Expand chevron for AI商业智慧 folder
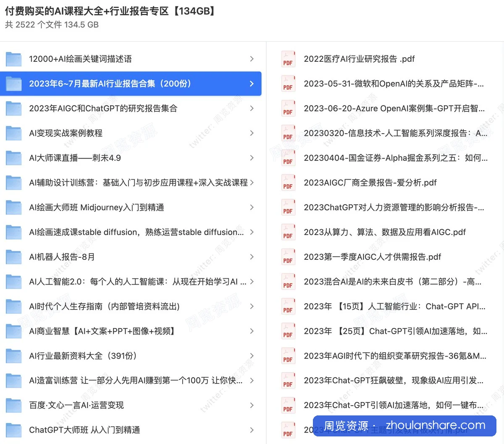 pyautogui.click(x=252, y=331)
